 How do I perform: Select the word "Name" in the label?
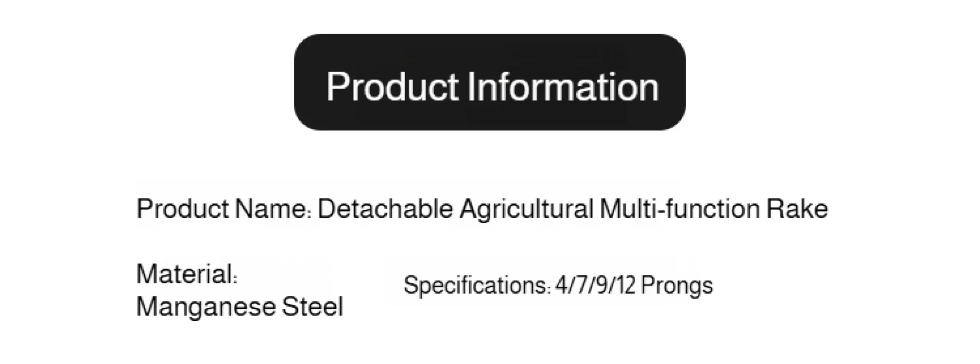(271, 209)
